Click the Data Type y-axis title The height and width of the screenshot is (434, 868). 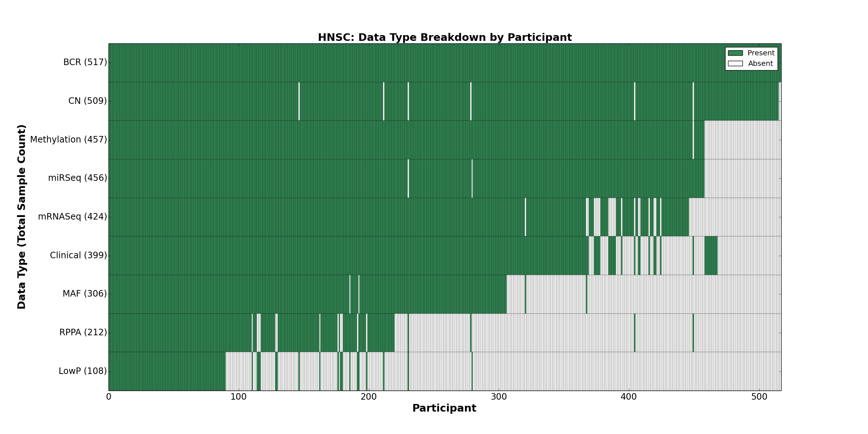(x=22, y=217)
